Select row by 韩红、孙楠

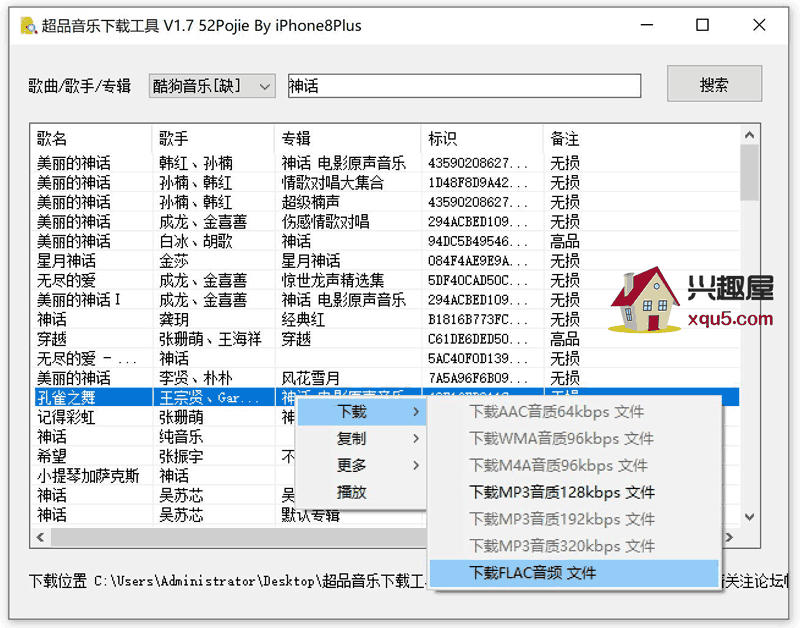385,163
